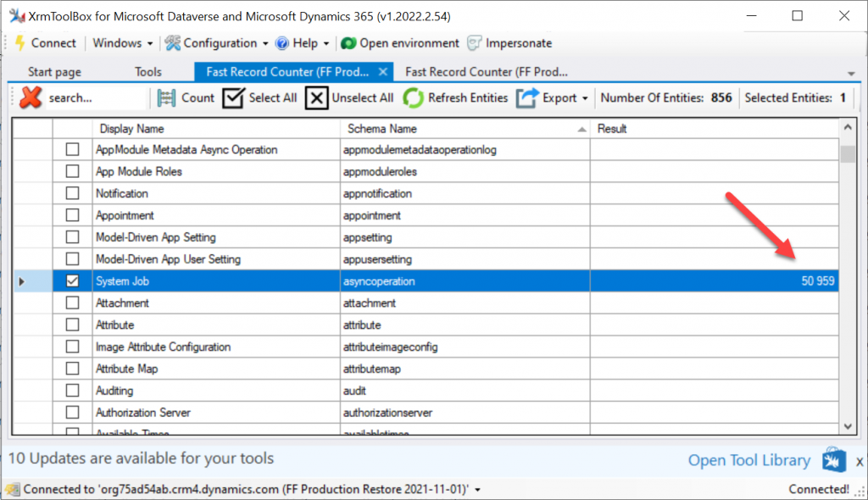The width and height of the screenshot is (868, 500).
Task: Click the Count abacus icon
Action: (x=167, y=98)
